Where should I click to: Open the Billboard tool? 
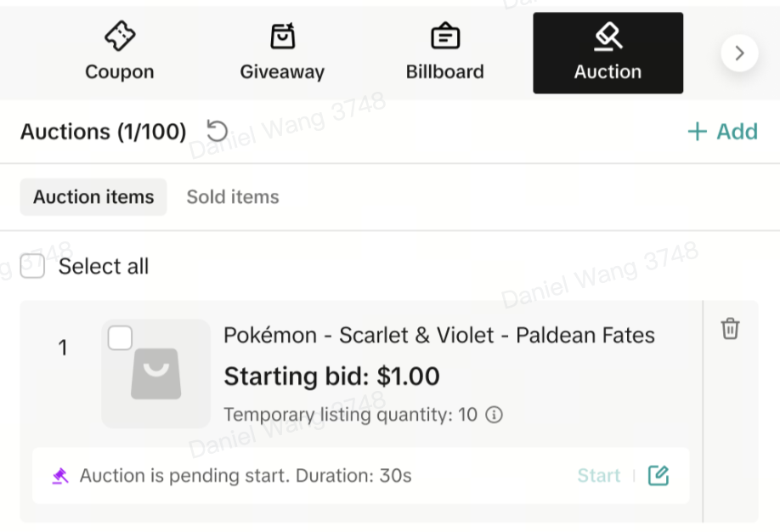pos(444,53)
